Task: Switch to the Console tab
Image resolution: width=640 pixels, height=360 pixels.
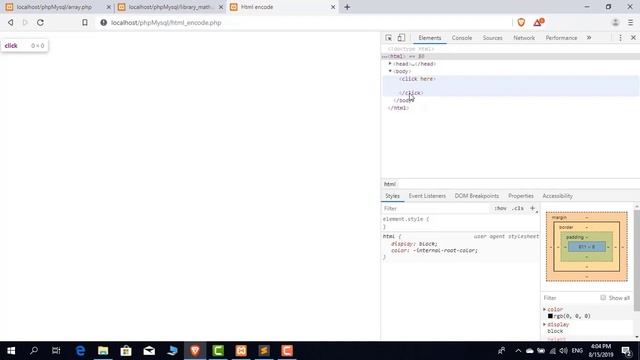Action: click(462, 38)
